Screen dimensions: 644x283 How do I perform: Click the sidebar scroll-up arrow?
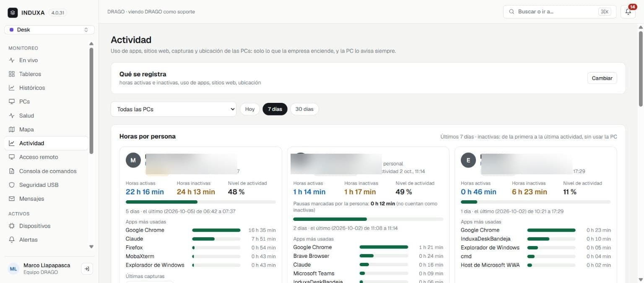(x=91, y=44)
